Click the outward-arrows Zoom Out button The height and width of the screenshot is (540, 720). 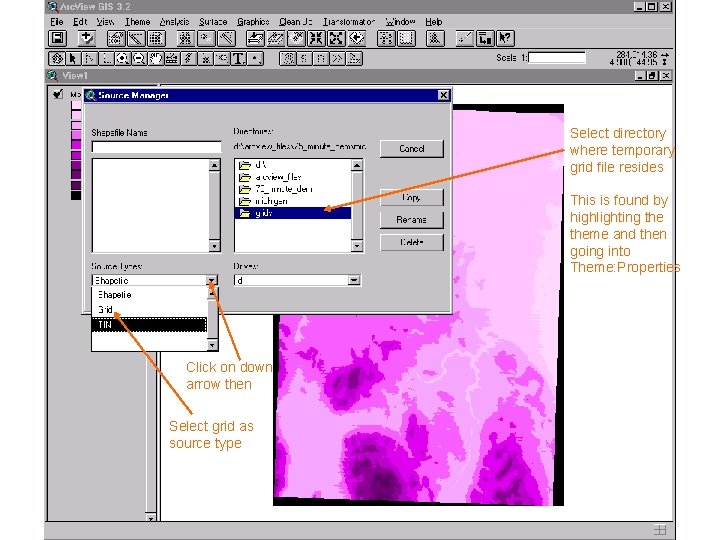click(x=336, y=38)
